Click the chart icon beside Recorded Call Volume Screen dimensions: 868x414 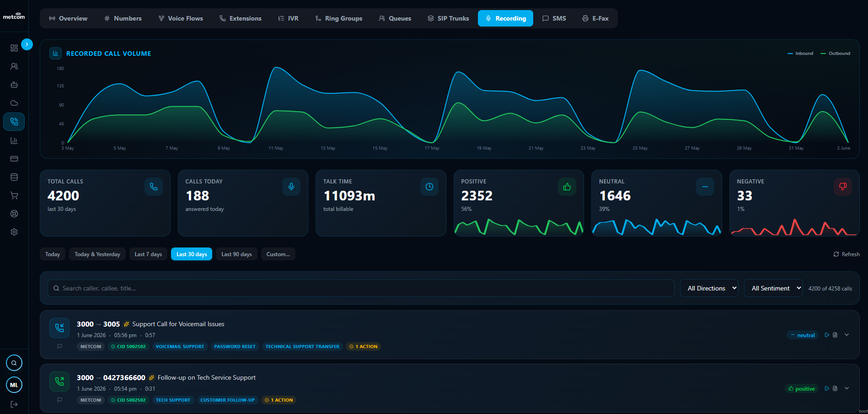[55, 54]
